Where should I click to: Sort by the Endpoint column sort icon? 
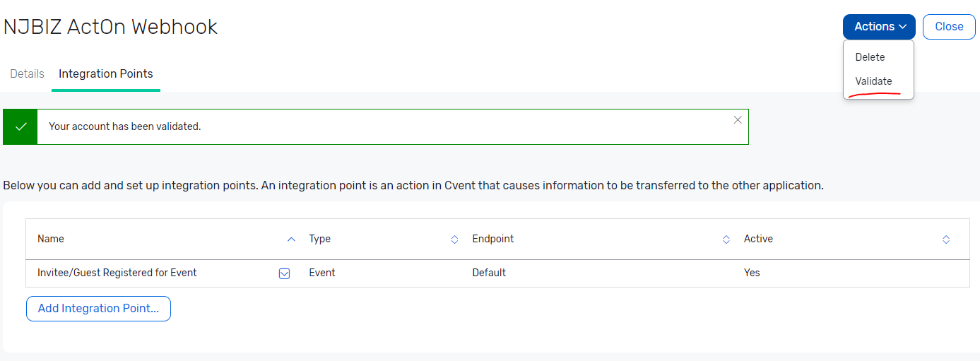pyautogui.click(x=726, y=239)
